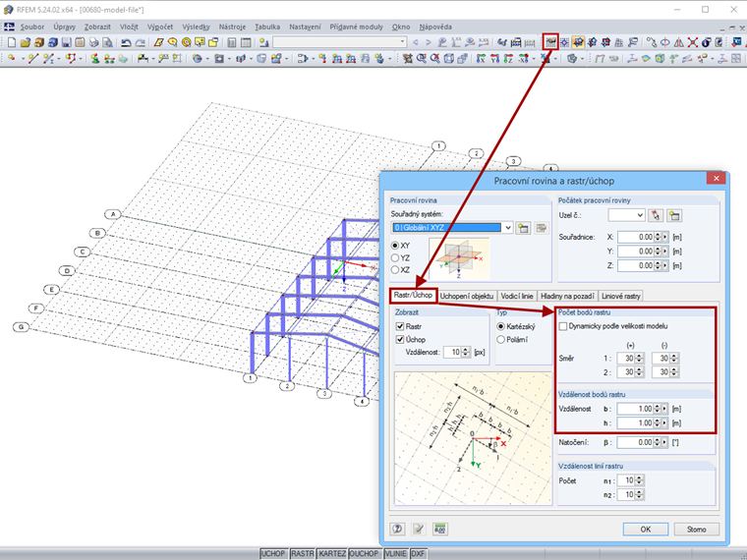This screenshot has width=747, height=560.
Task: Switch to the Hladiny na pozadí tab
Action: (x=567, y=296)
